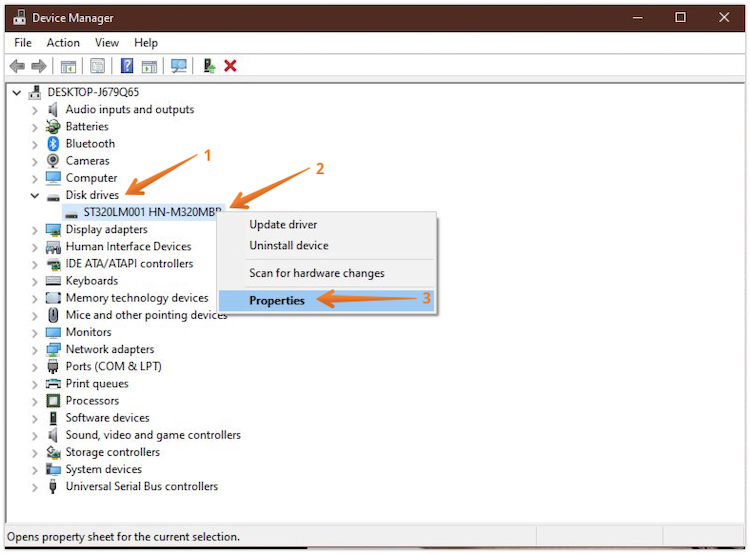Open Help via the blue question mark icon
The height and width of the screenshot is (554, 750).
click(127, 66)
